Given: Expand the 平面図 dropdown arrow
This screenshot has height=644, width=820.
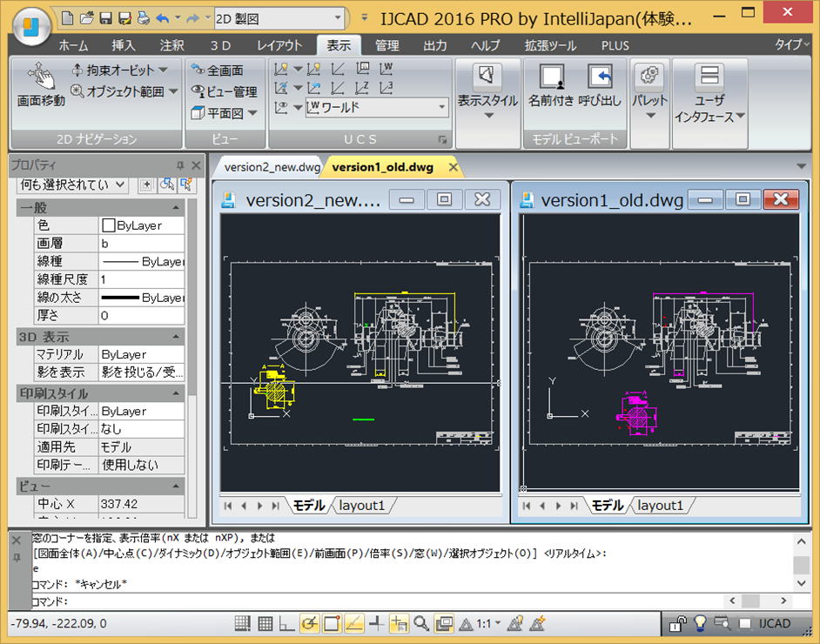Looking at the screenshot, I should click(252, 113).
